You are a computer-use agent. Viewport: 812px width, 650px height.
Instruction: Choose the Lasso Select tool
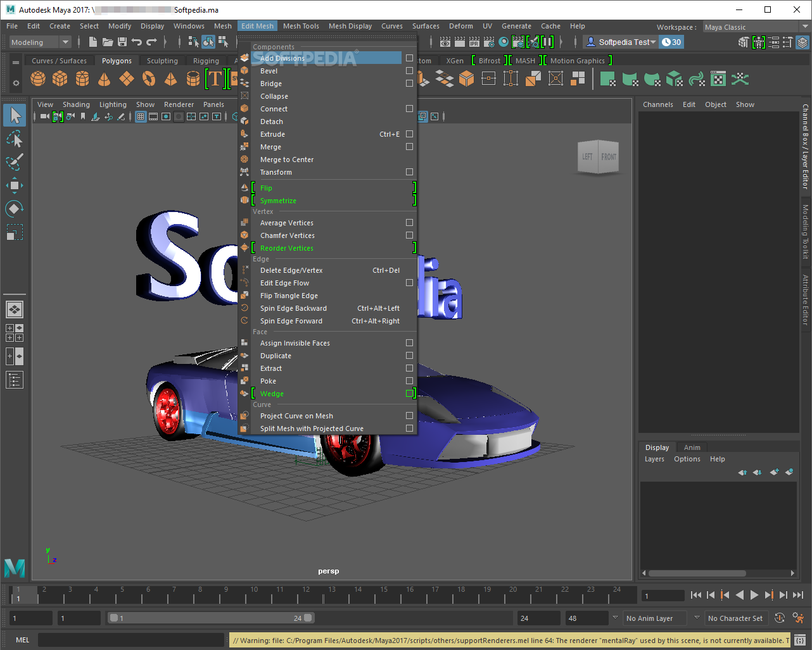point(15,139)
